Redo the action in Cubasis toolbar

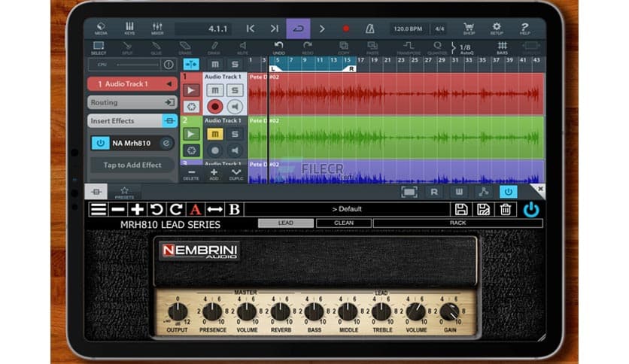pyautogui.click(x=308, y=48)
